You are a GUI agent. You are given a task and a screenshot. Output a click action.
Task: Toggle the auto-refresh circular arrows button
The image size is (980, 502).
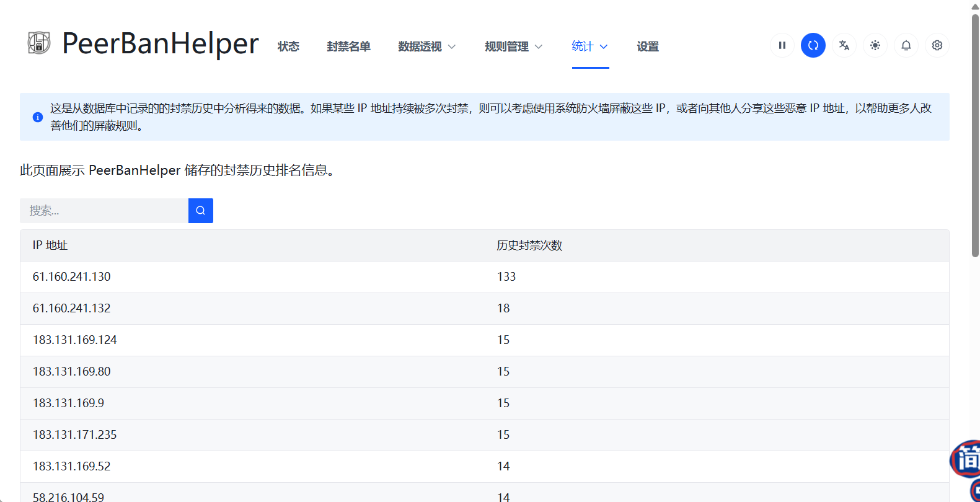click(813, 45)
